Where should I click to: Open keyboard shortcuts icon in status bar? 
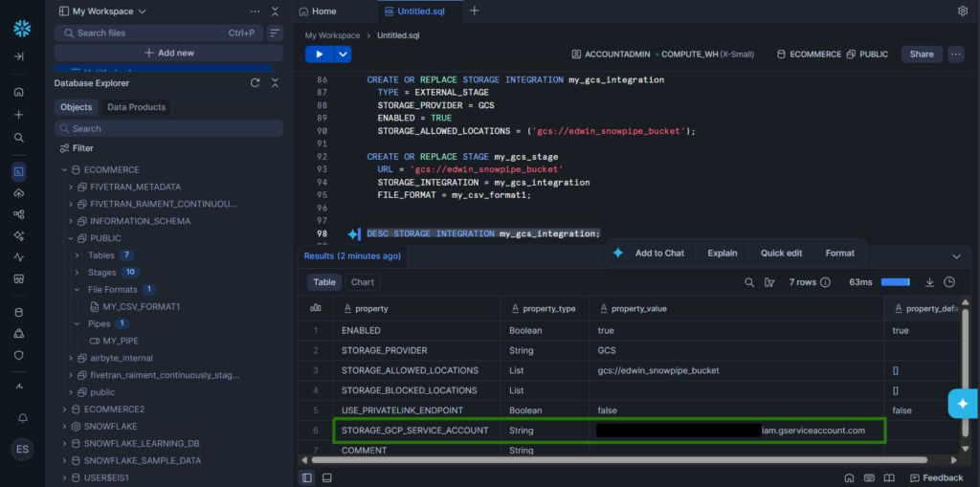[x=869, y=478]
